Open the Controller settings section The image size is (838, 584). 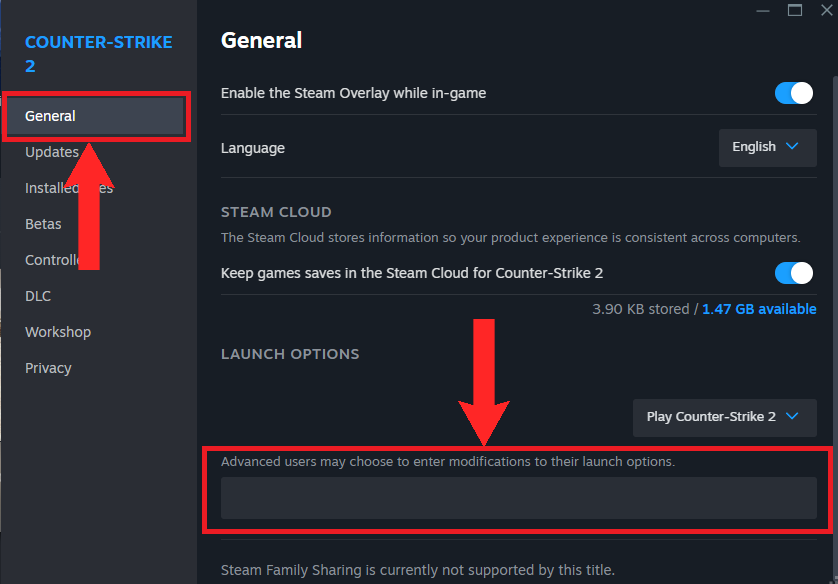click(50, 260)
